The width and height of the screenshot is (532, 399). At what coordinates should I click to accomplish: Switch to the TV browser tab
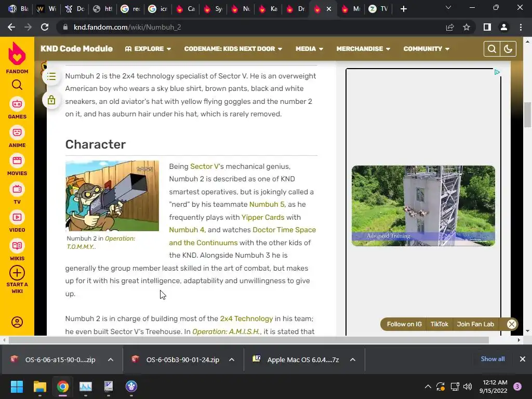(x=379, y=9)
